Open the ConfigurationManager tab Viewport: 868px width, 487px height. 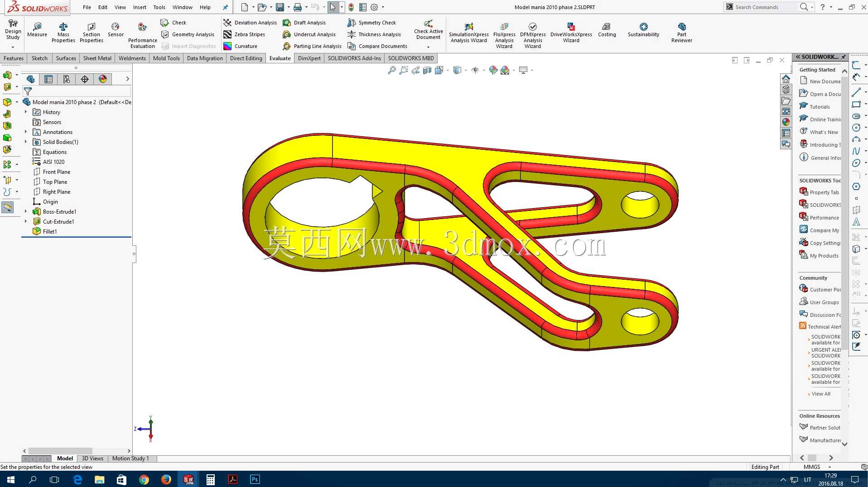(x=67, y=79)
